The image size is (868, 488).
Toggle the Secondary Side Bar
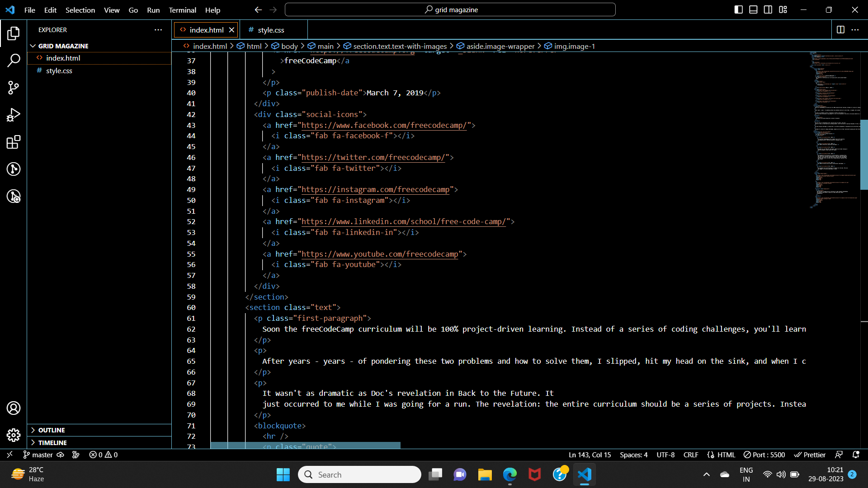[x=768, y=9]
